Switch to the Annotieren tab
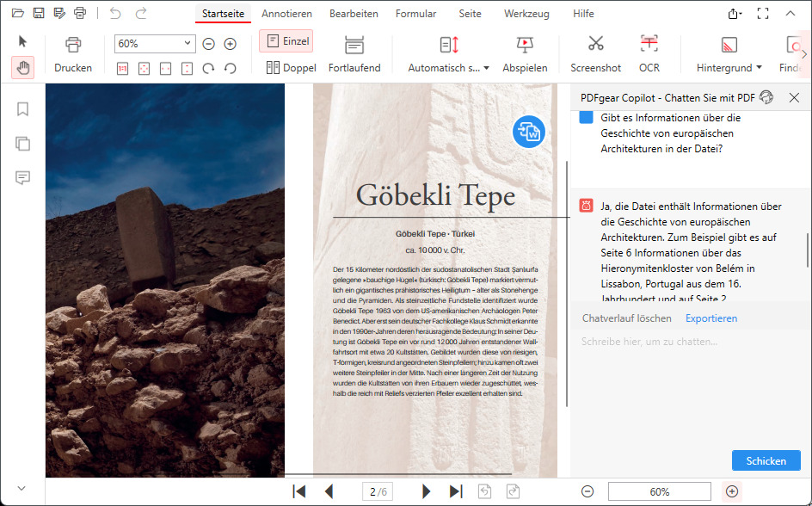812x506 pixels. pos(286,14)
